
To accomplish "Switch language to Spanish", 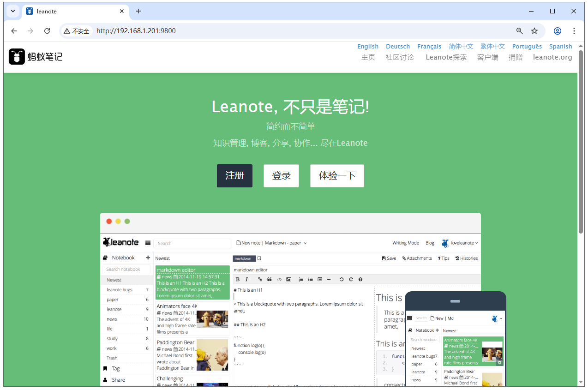I will coord(561,46).
